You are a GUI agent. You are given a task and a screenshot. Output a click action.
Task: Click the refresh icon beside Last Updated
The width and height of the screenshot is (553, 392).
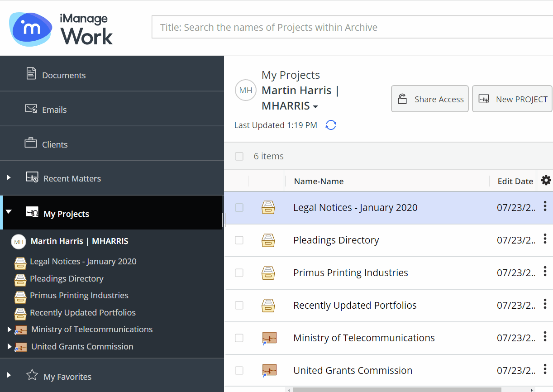(331, 125)
